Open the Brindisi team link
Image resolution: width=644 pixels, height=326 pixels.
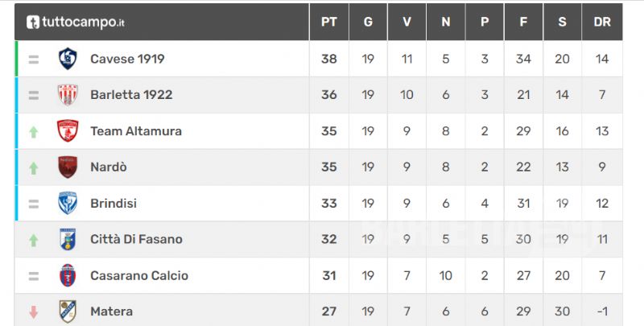[x=114, y=204]
